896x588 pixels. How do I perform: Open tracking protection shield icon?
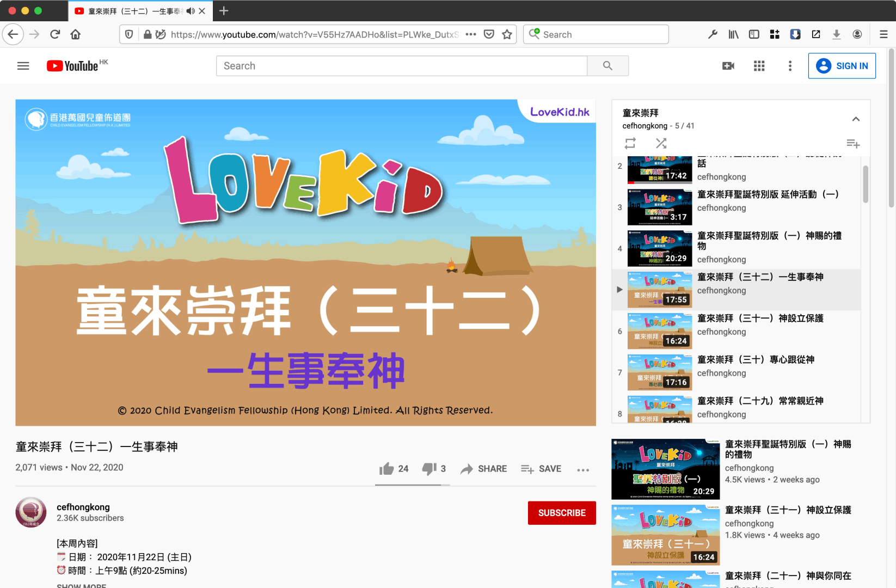[129, 34]
